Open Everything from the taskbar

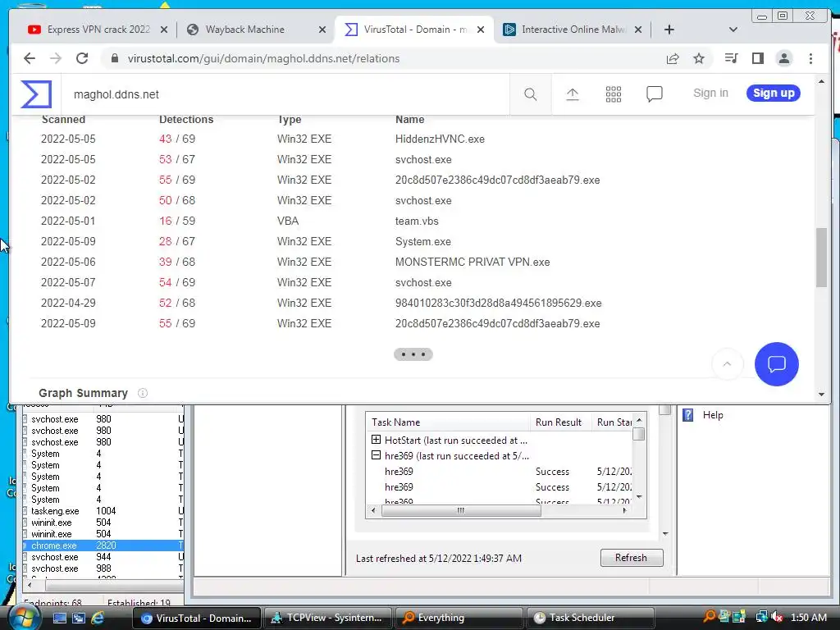pos(459,618)
